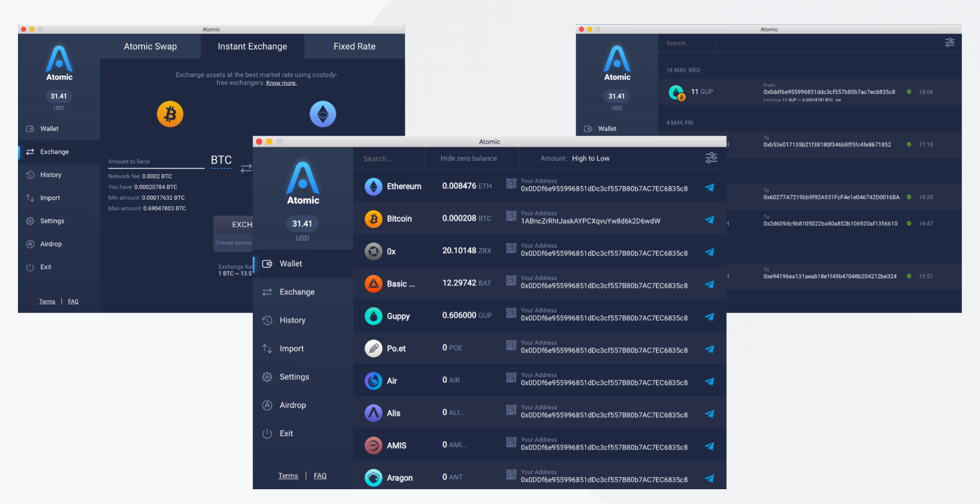Click the Atomic logo in the front window
The width and height of the screenshot is (980, 504).
pos(303,183)
